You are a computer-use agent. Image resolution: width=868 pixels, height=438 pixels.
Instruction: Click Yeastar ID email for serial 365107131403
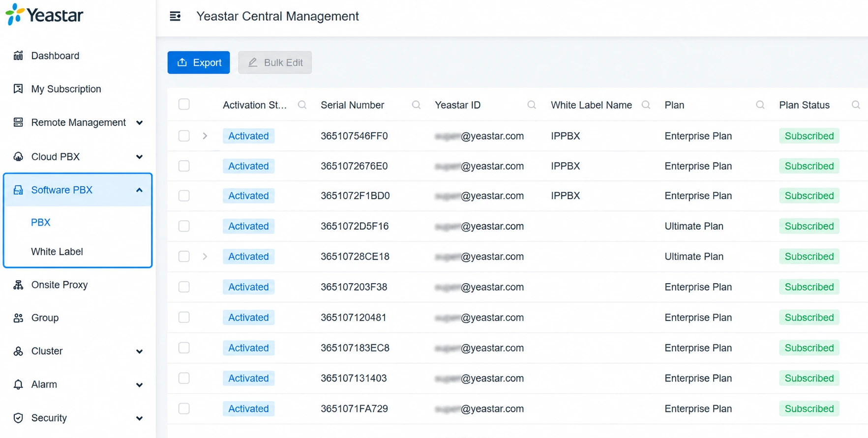479,378
